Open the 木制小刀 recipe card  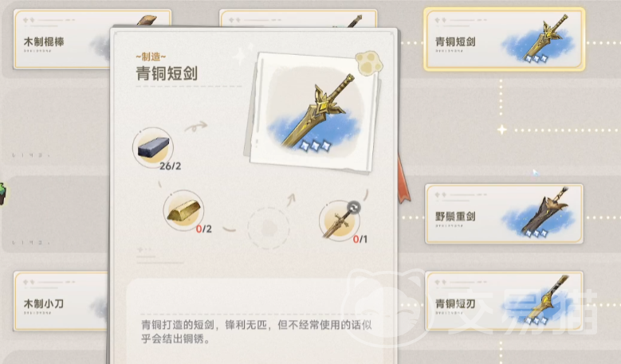(61, 301)
